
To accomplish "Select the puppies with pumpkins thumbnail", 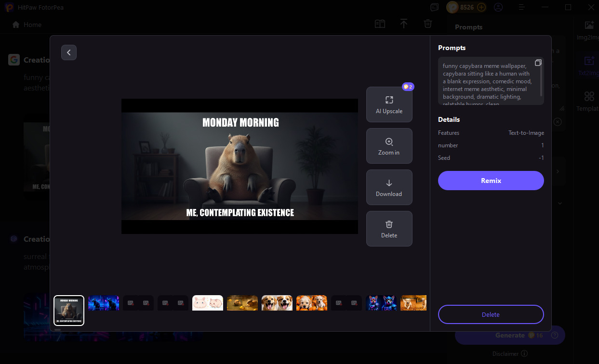I will (x=312, y=303).
